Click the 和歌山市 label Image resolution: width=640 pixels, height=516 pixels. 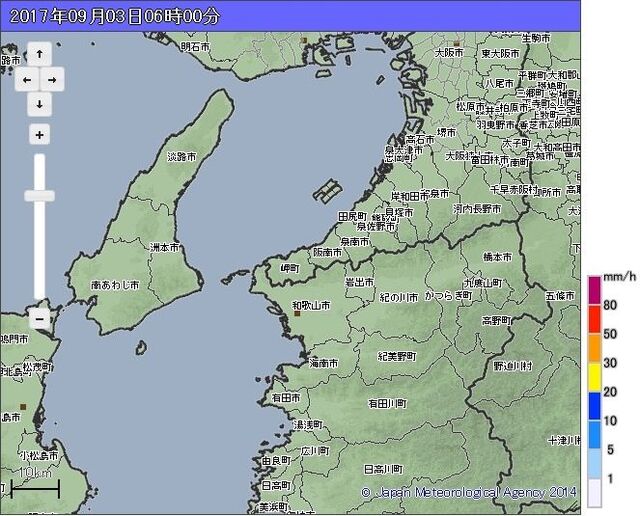click(311, 305)
